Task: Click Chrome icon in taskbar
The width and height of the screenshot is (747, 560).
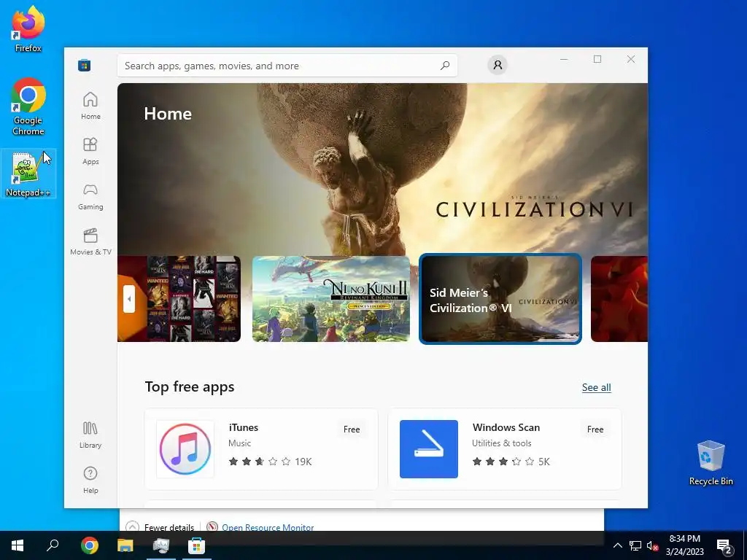Action: tap(90, 545)
